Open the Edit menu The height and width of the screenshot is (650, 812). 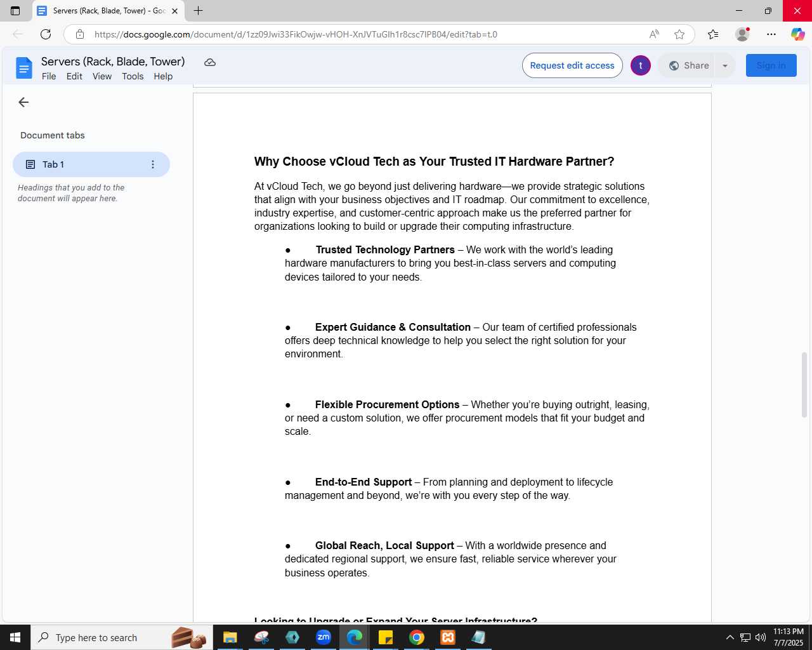[x=74, y=76]
